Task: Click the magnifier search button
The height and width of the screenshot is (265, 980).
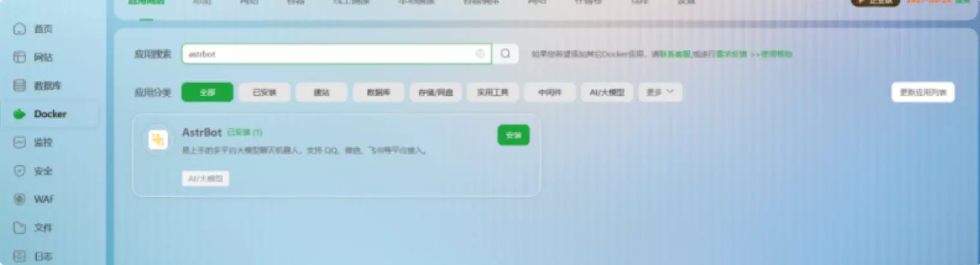Action: pyautogui.click(x=505, y=54)
